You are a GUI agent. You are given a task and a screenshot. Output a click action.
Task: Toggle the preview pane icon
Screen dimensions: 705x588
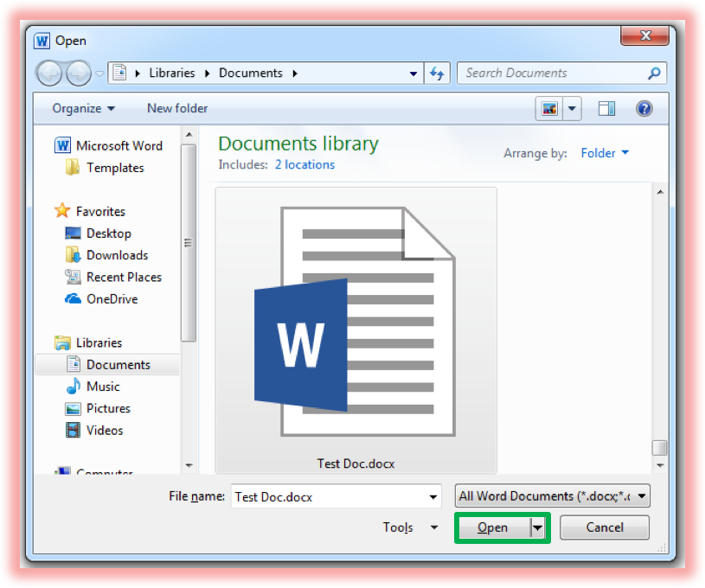click(x=606, y=108)
